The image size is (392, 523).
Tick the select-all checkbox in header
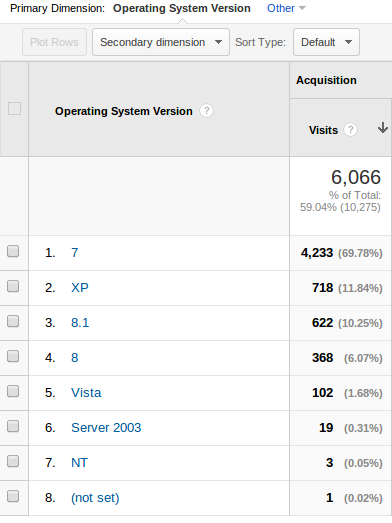tap(14, 109)
